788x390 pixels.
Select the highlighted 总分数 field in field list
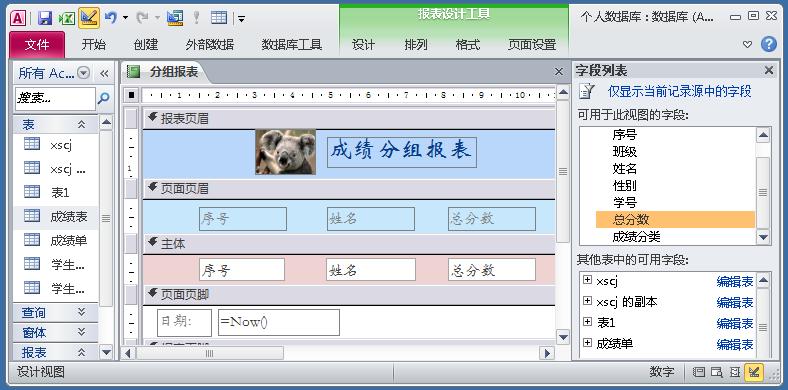point(675,219)
